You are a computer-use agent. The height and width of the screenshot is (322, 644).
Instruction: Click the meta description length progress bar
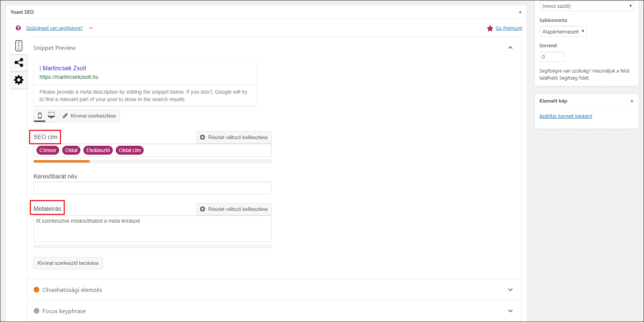(153, 247)
